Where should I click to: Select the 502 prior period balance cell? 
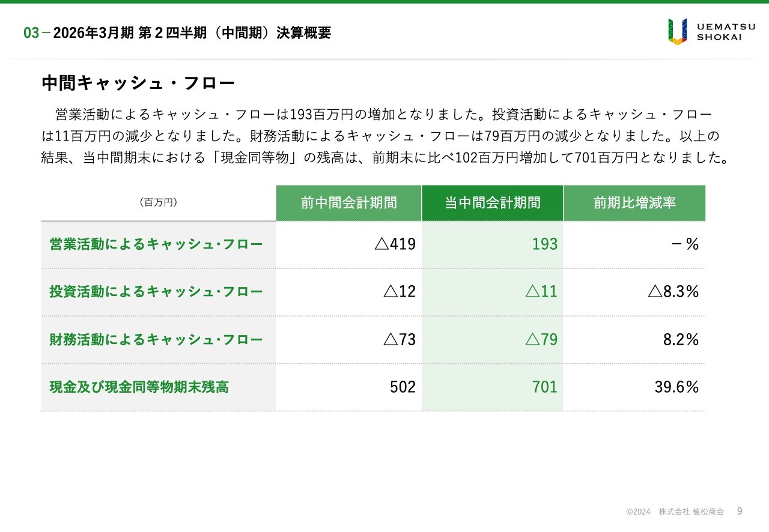click(403, 387)
